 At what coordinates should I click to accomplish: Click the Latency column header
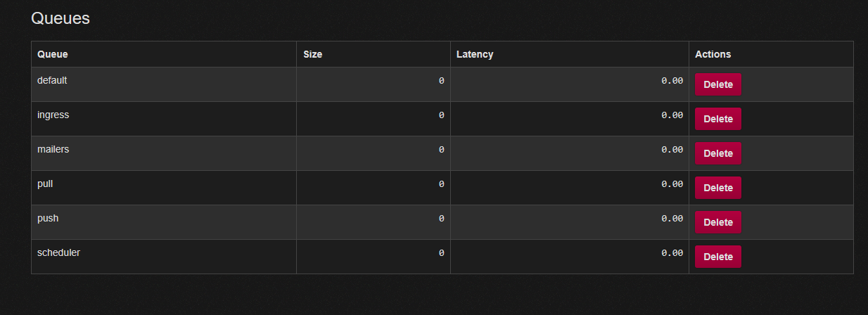[474, 54]
